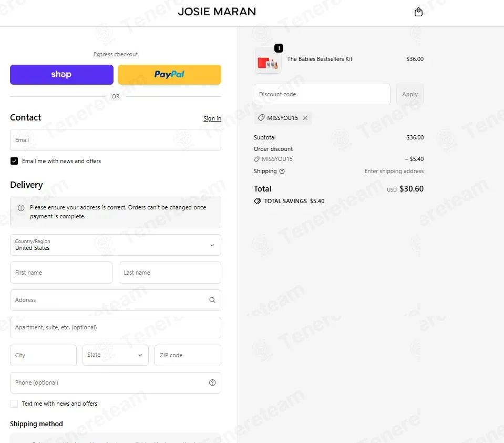Check Text me with news and offers

click(14, 404)
